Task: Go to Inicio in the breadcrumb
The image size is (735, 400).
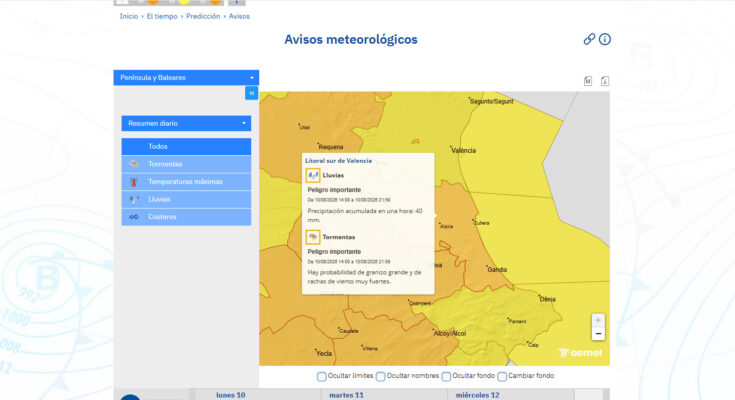Action: (x=129, y=16)
